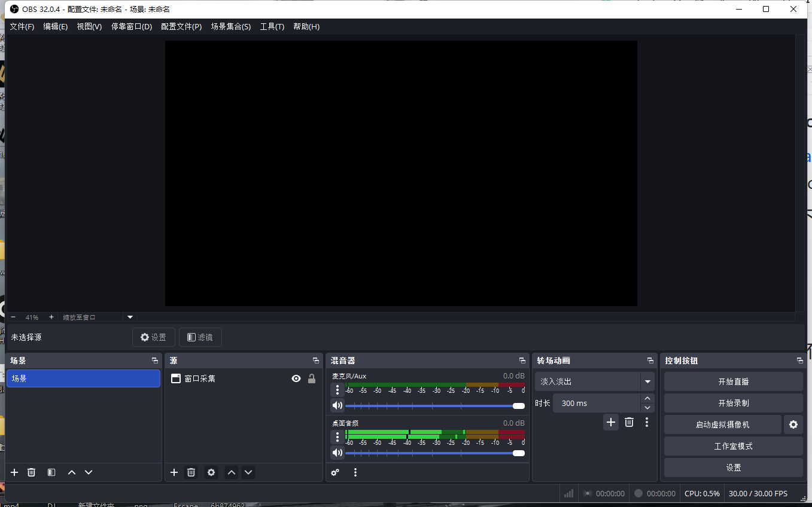Open virtual camera settings gear icon
Image resolution: width=812 pixels, height=507 pixels.
point(793,424)
